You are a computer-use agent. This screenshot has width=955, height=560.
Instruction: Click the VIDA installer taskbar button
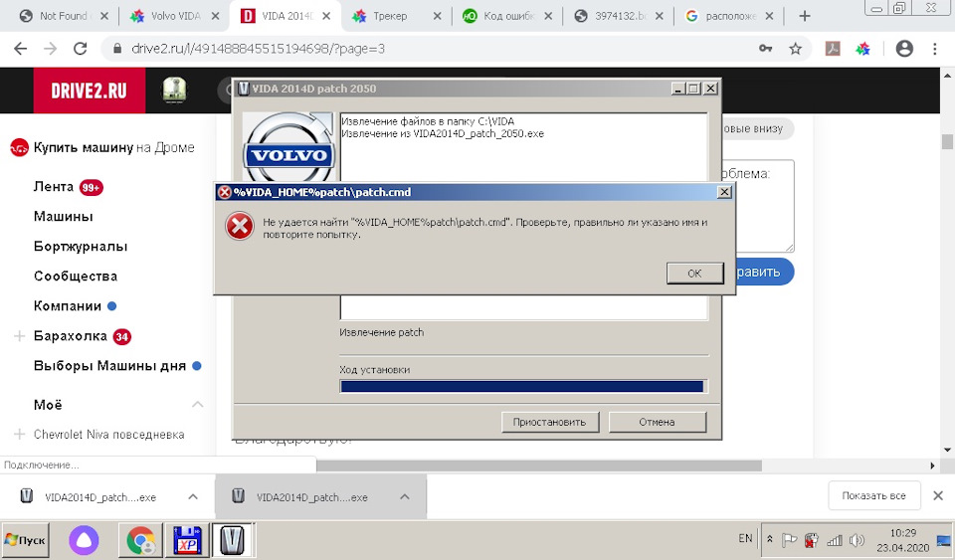click(x=232, y=540)
